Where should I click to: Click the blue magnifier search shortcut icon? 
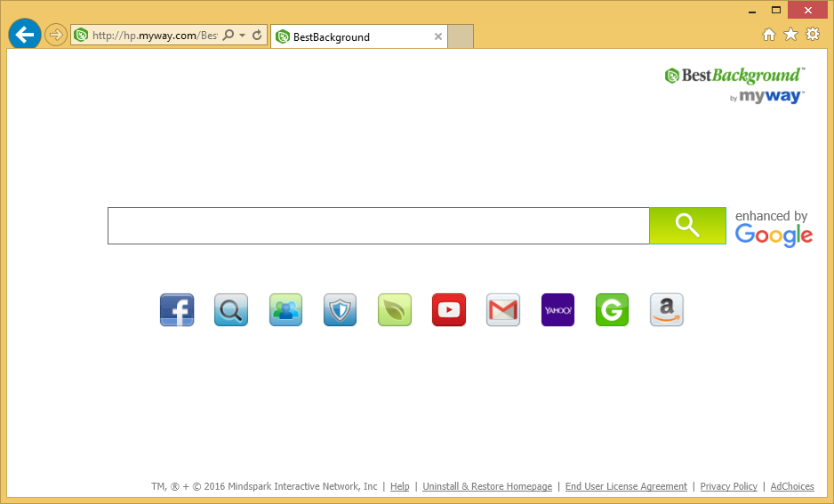click(231, 309)
